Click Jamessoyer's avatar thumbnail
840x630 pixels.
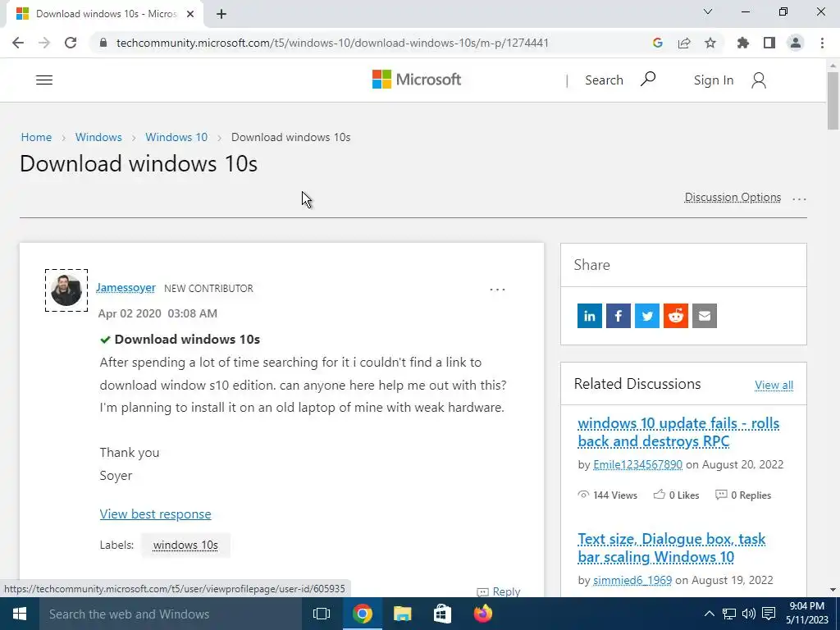pos(66,290)
